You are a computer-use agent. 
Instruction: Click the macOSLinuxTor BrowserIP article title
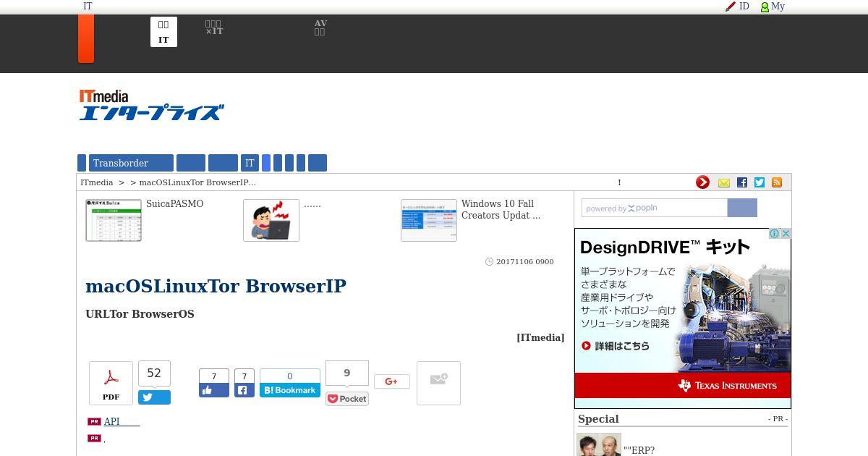216,286
